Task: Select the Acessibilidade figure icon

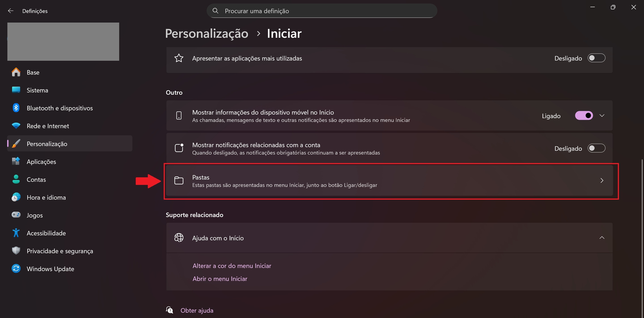Action: tap(16, 233)
